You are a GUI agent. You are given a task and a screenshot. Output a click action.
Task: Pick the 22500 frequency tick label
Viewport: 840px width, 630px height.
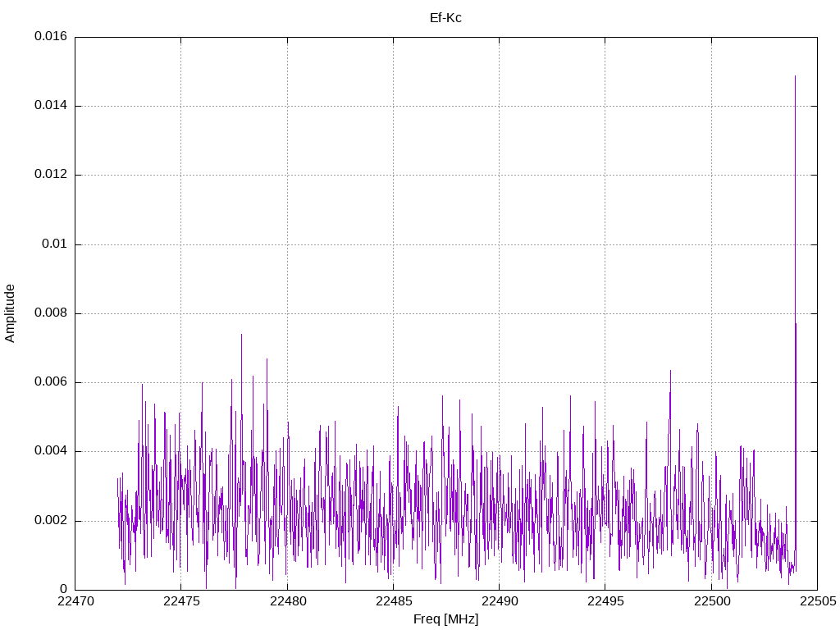pos(710,601)
